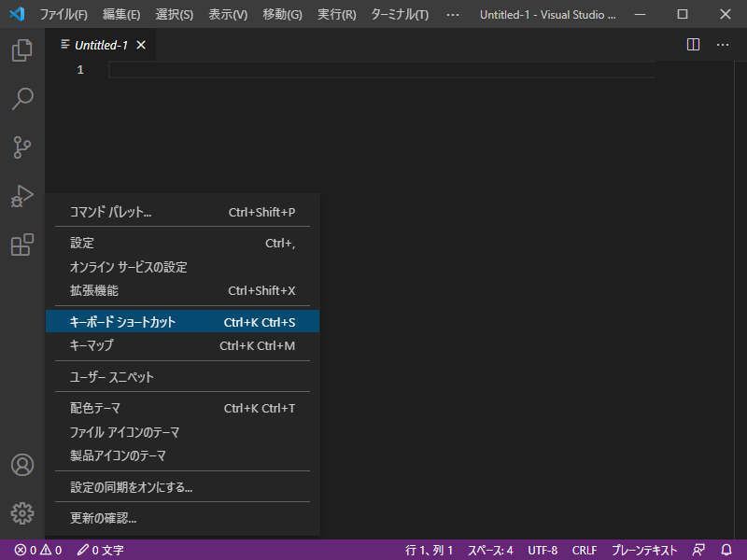Open the editor more actions ellipsis
This screenshot has height=560, width=747.
723,45
